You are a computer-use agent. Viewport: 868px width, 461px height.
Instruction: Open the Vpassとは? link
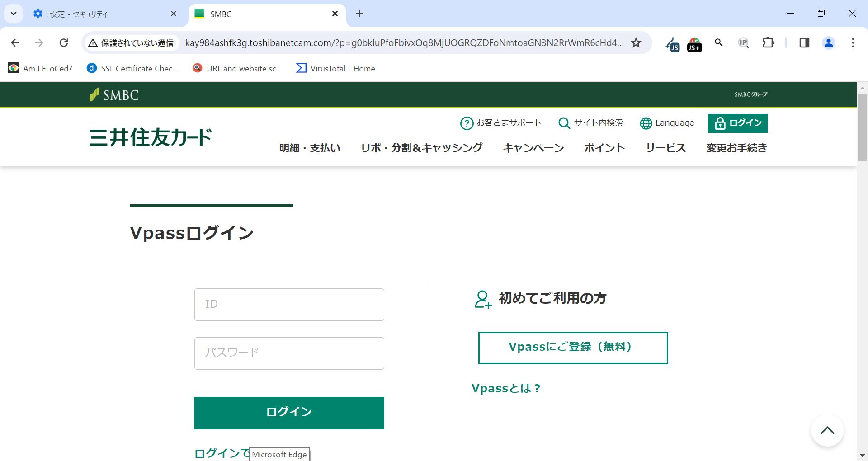tap(506, 388)
